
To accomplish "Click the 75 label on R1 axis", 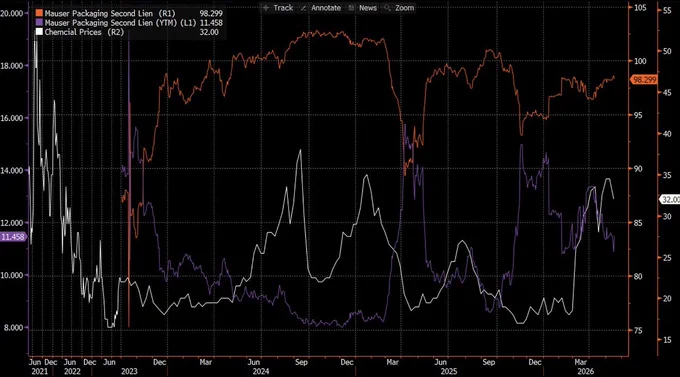I will pyautogui.click(x=638, y=331).
